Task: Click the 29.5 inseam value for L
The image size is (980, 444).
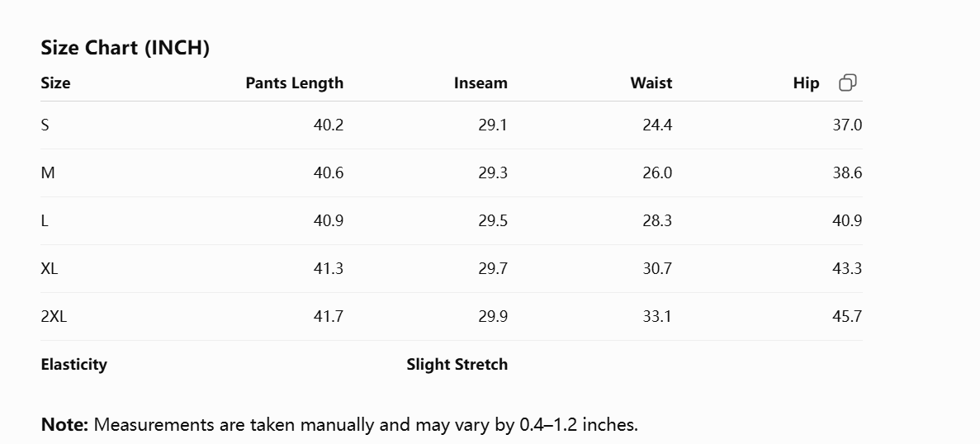Action: pos(493,221)
